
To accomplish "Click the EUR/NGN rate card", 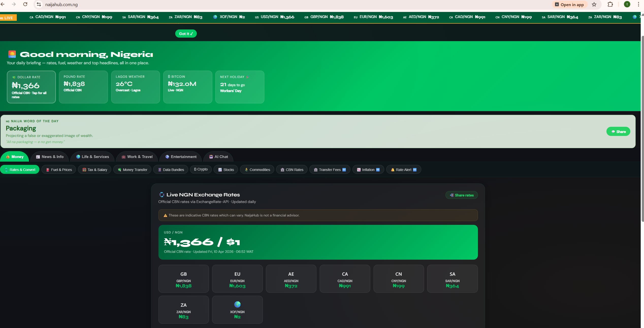I will point(237,279).
